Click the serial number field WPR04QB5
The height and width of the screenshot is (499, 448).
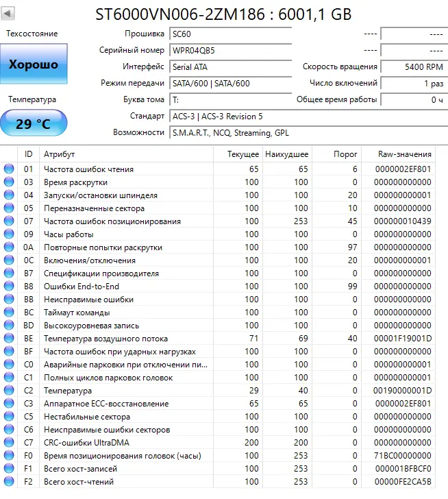(x=231, y=50)
